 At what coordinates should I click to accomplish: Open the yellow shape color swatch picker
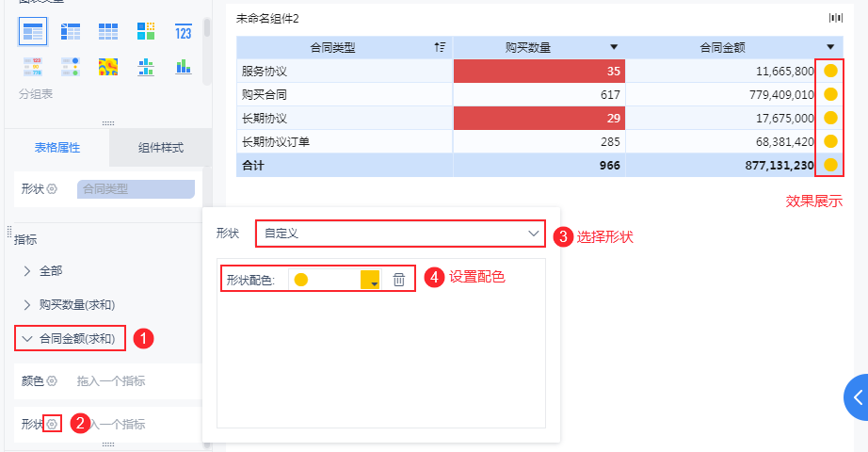point(370,280)
